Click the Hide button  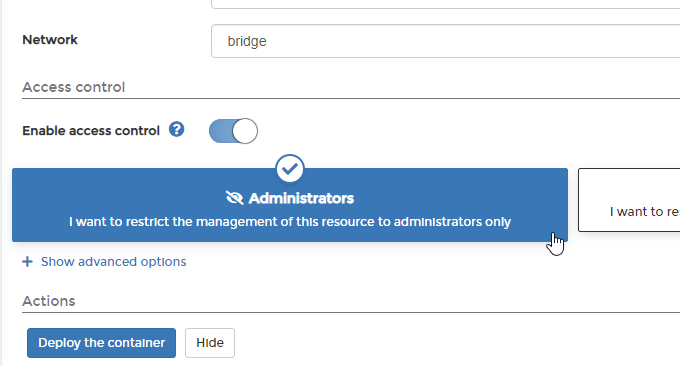click(x=210, y=343)
